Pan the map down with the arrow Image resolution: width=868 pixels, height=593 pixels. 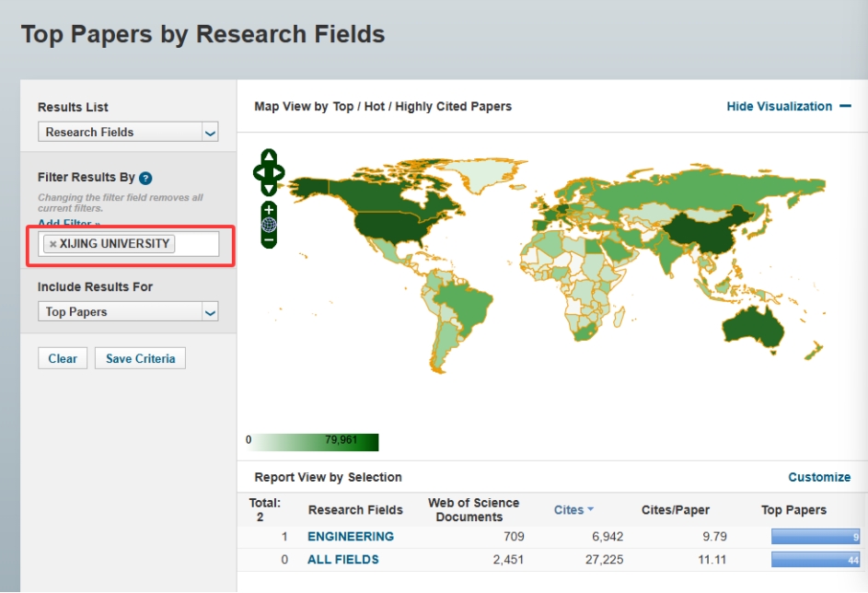[x=268, y=188]
